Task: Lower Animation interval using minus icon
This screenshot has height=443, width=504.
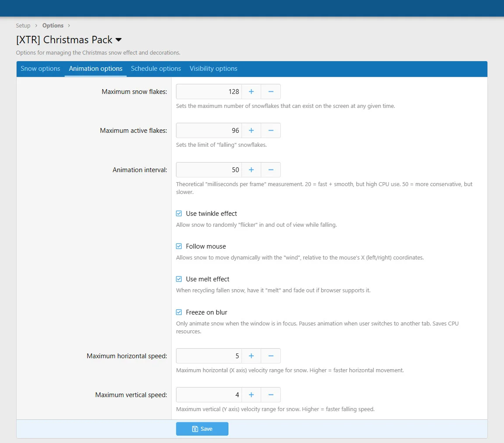Action: [x=271, y=170]
